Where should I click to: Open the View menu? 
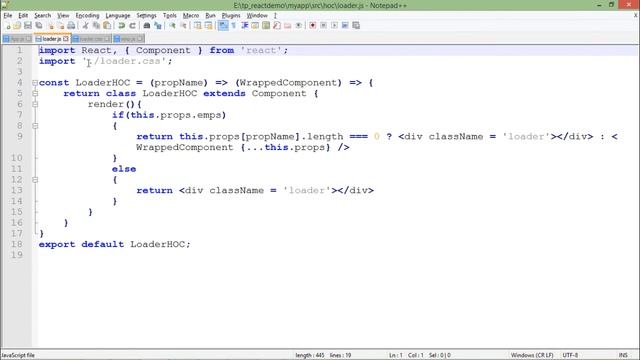[x=63, y=16]
